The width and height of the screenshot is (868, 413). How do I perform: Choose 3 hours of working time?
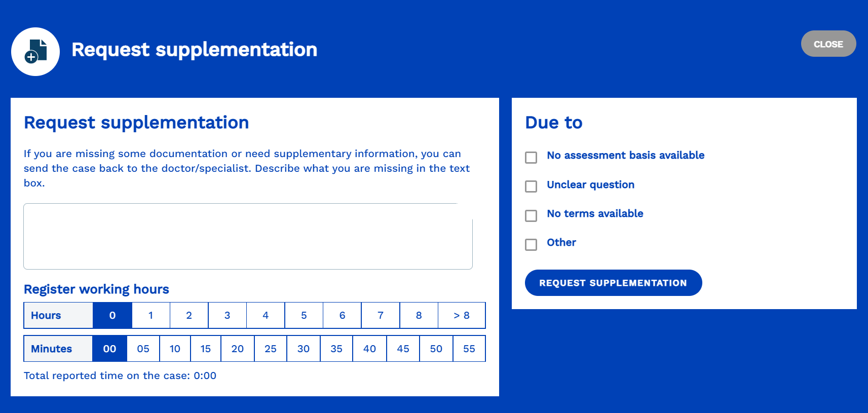click(228, 315)
